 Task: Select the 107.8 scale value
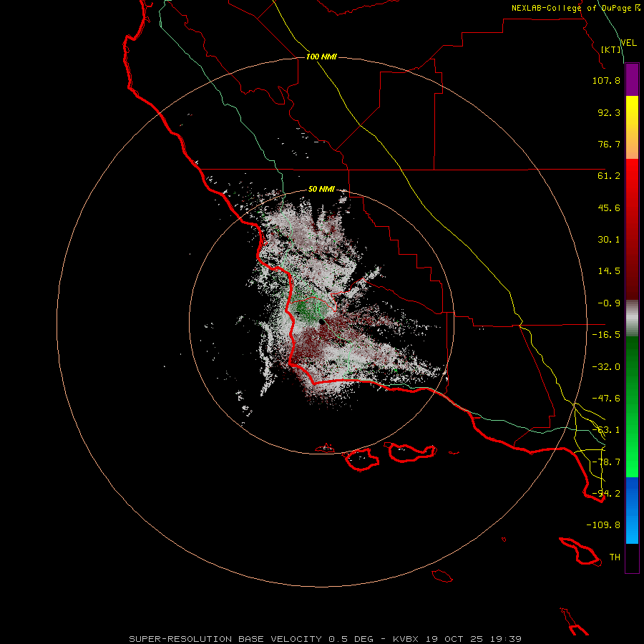[x=606, y=80]
